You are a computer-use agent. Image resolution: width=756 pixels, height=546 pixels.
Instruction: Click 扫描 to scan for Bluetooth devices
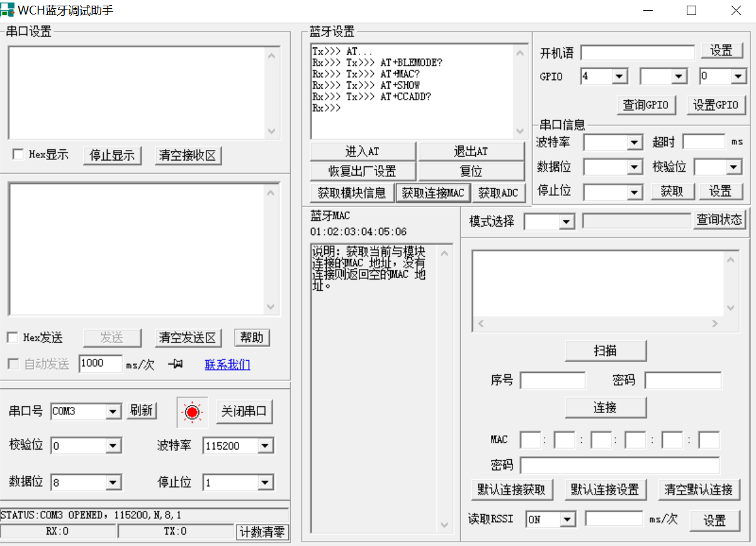605,351
